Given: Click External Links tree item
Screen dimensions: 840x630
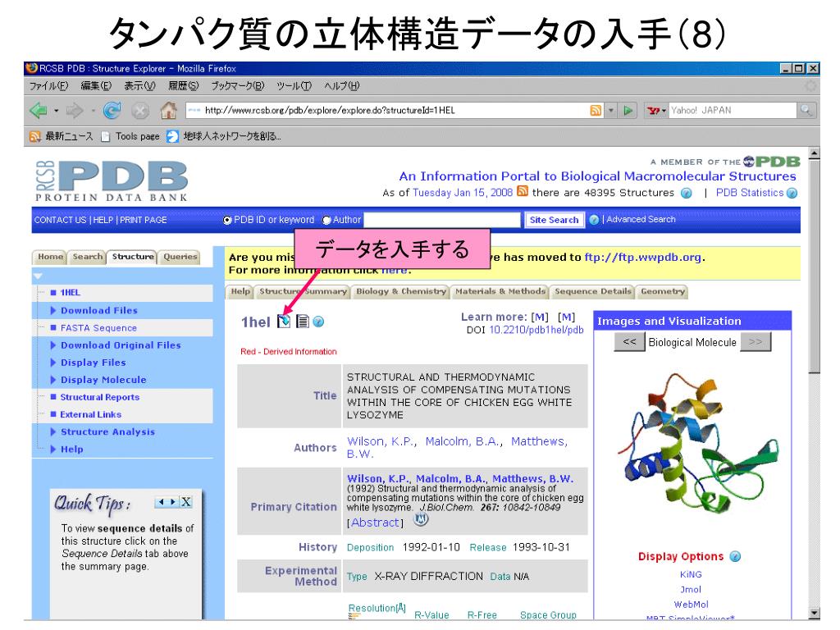Looking at the screenshot, I should tap(90, 414).
